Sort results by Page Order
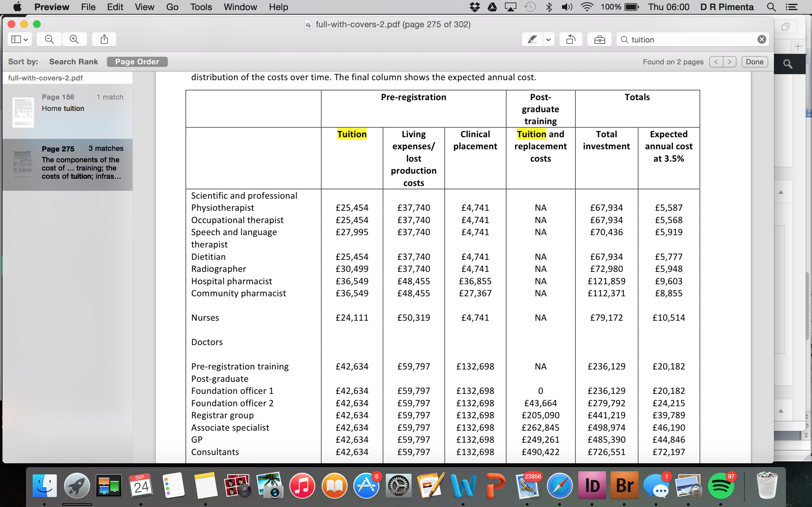Screen dimensions: 812x507 [x=137, y=62]
